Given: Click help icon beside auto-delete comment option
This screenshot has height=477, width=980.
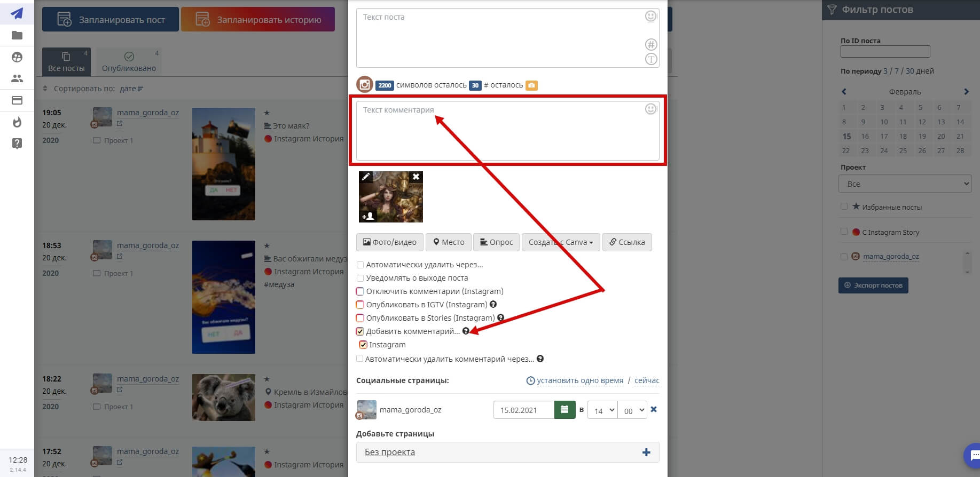Looking at the screenshot, I should [x=540, y=359].
